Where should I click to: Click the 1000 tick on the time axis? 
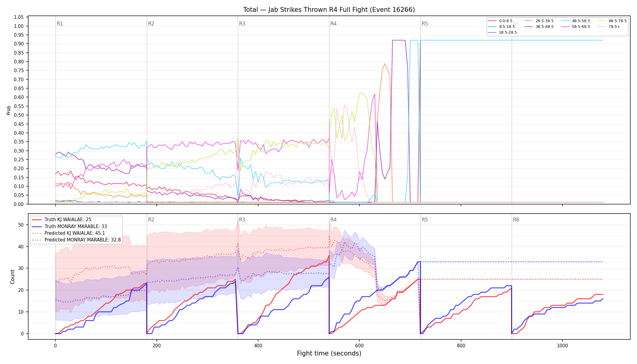point(562,345)
